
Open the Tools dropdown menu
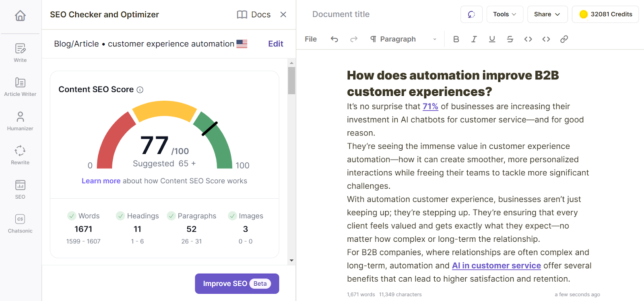[505, 14]
